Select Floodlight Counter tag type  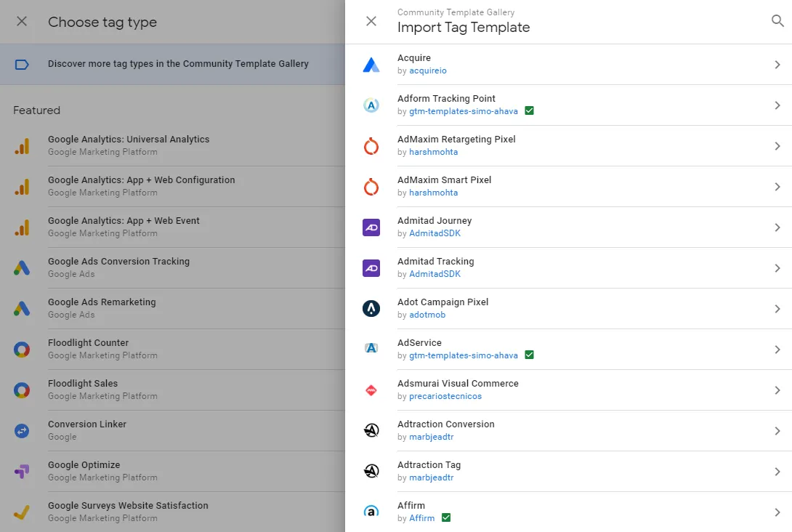[172, 349]
